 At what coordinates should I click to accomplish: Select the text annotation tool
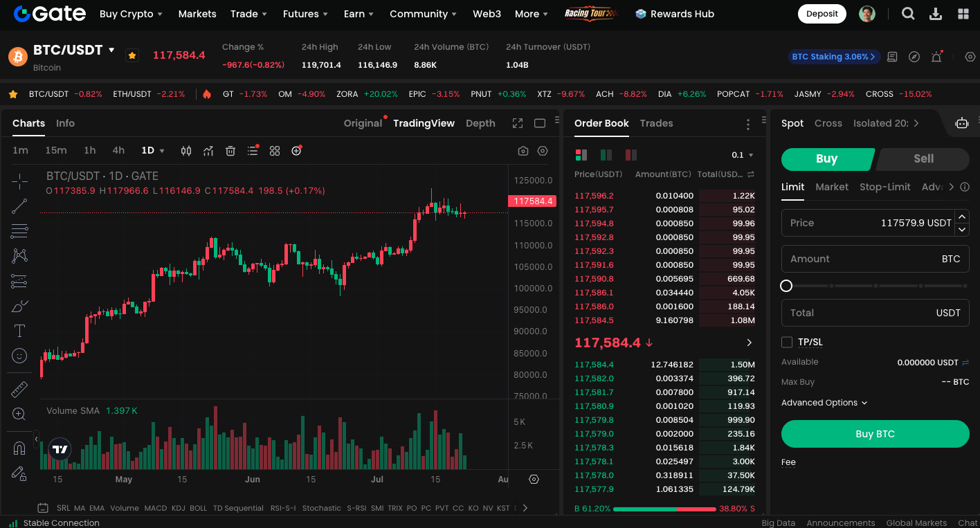(19, 331)
